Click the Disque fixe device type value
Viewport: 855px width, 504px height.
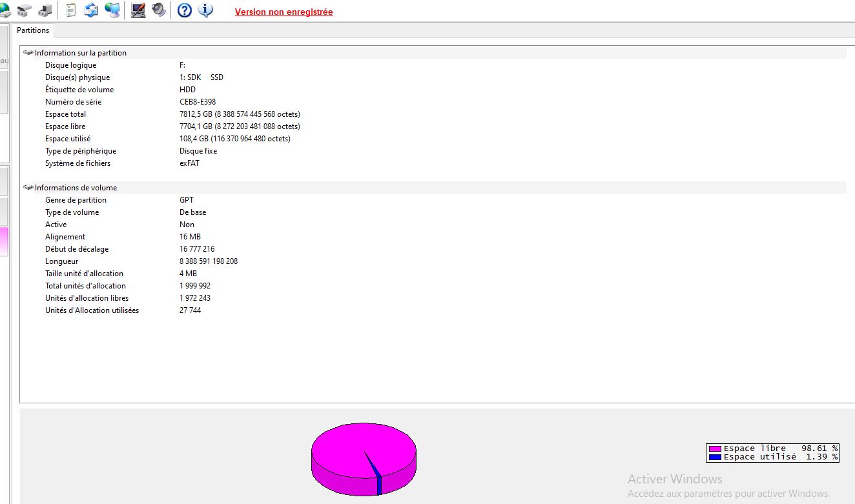pos(198,151)
